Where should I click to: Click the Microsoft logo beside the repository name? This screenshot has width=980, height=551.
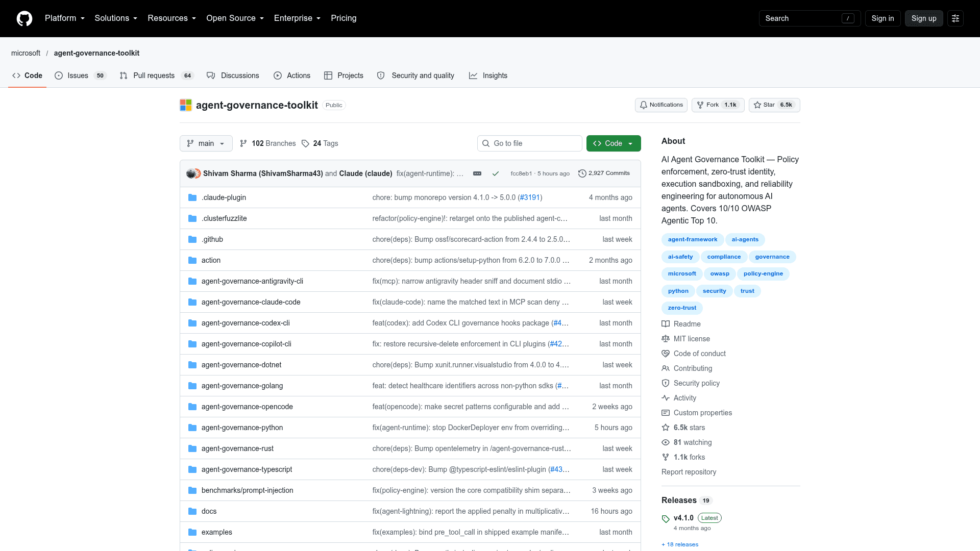point(186,105)
